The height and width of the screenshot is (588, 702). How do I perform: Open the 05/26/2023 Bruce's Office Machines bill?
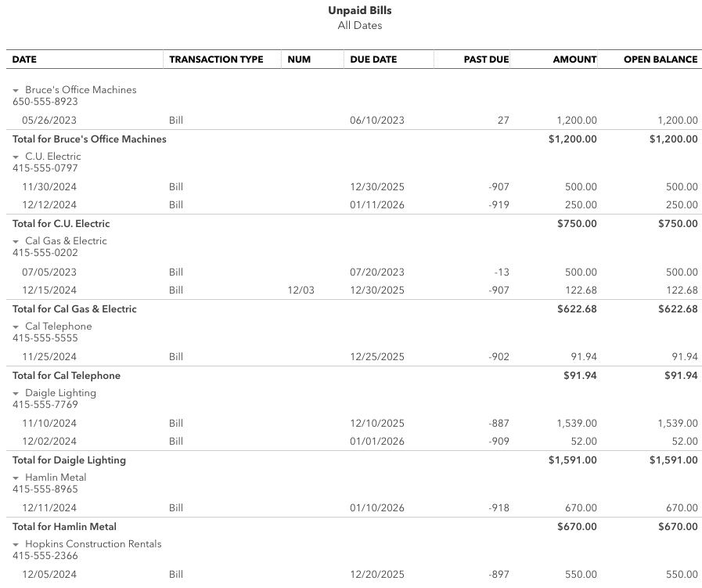(49, 120)
